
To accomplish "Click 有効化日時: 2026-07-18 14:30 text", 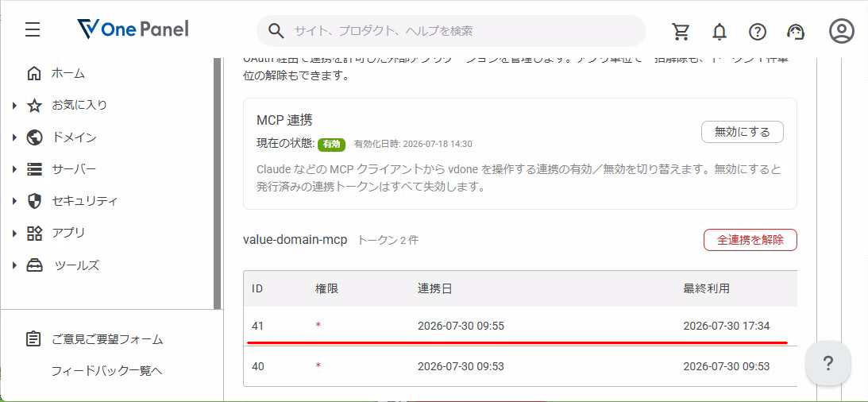I will pos(413,144).
